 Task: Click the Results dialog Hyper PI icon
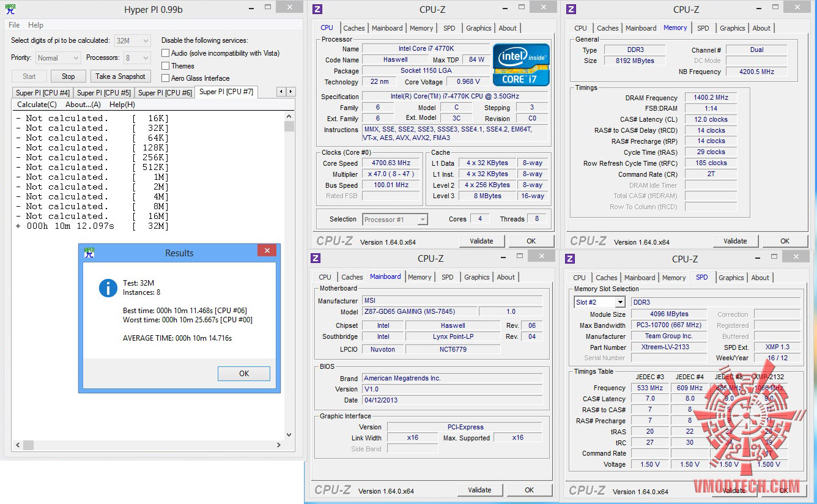coord(89,253)
